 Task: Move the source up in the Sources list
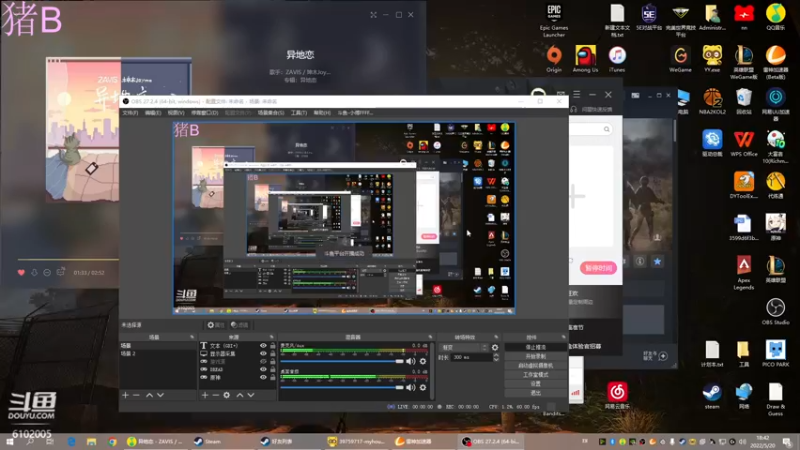pos(240,395)
